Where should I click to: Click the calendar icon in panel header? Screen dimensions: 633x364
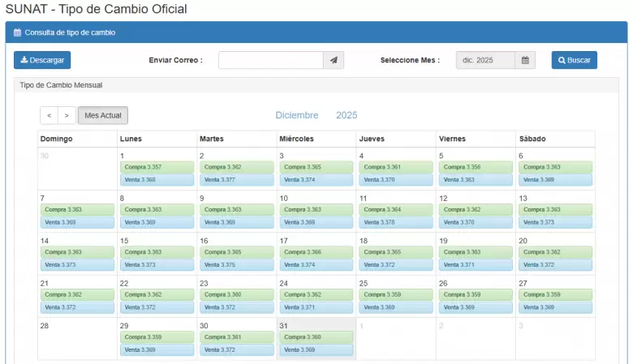click(x=17, y=33)
